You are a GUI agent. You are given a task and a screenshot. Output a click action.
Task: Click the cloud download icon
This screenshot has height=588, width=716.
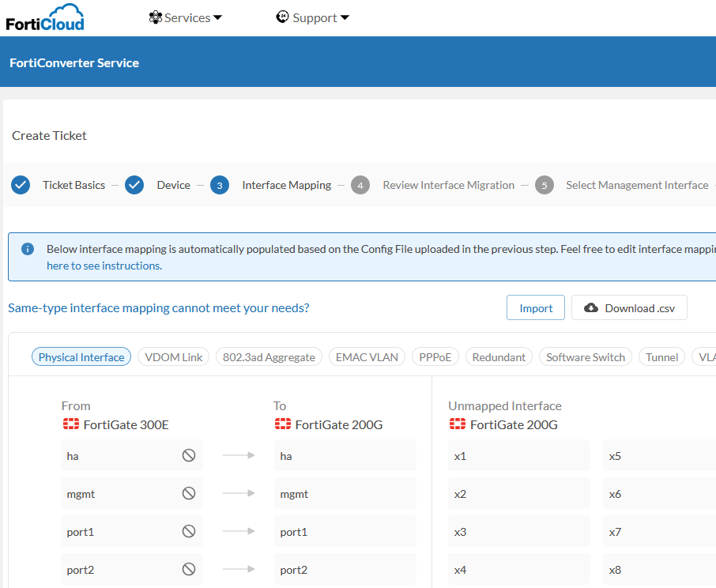591,307
